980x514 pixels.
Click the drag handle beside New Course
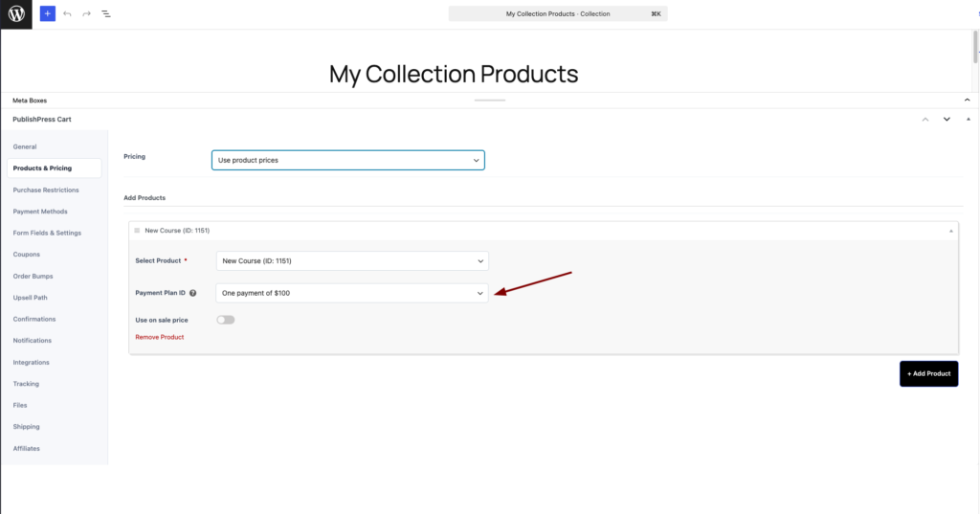pos(137,230)
